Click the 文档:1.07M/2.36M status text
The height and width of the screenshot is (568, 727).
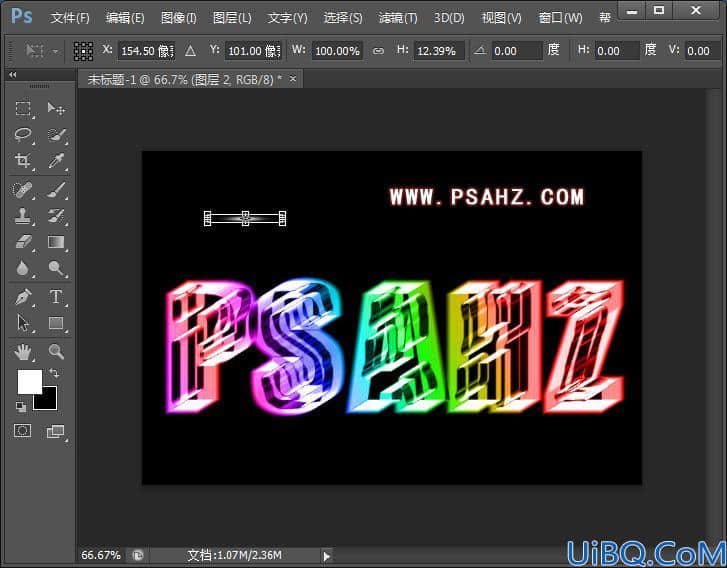234,555
